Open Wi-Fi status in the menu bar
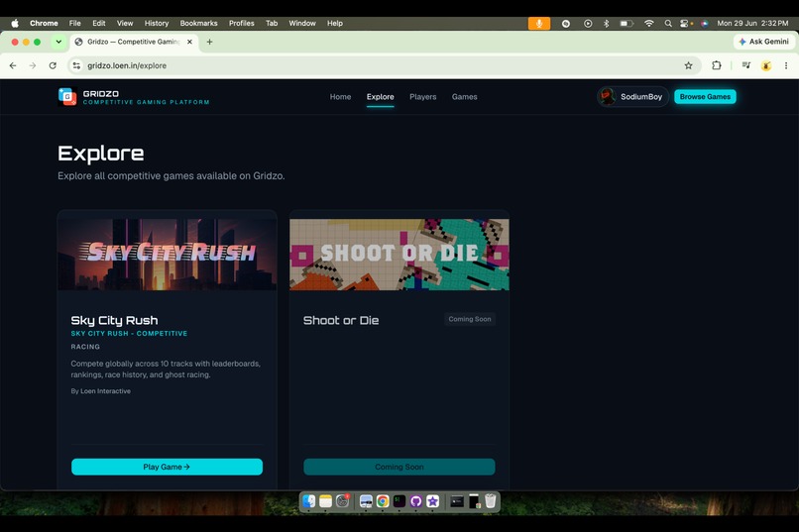 (648, 24)
